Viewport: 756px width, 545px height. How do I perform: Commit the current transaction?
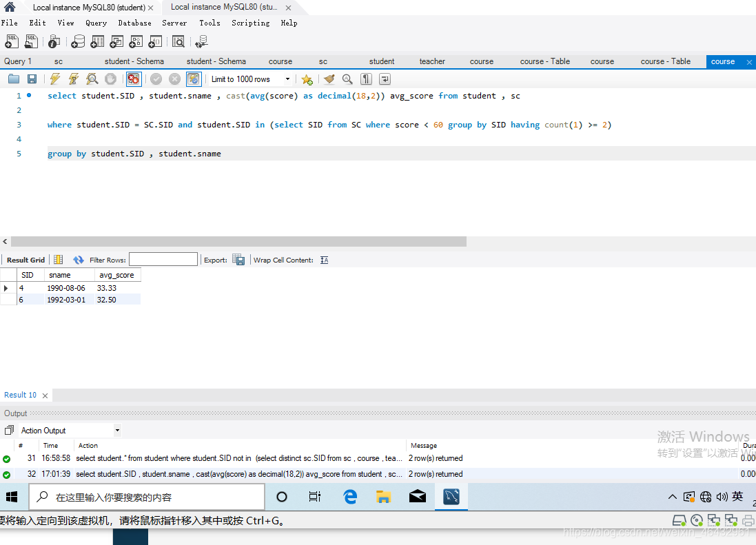(x=156, y=79)
